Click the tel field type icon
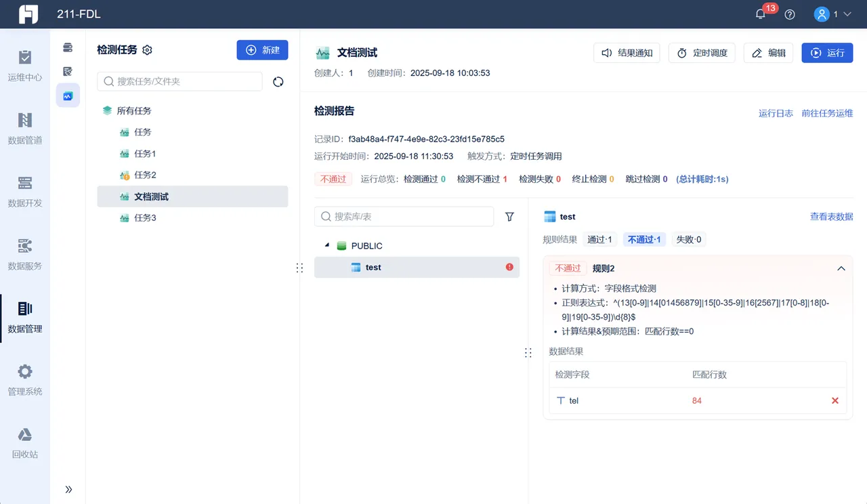867x504 pixels. click(560, 400)
